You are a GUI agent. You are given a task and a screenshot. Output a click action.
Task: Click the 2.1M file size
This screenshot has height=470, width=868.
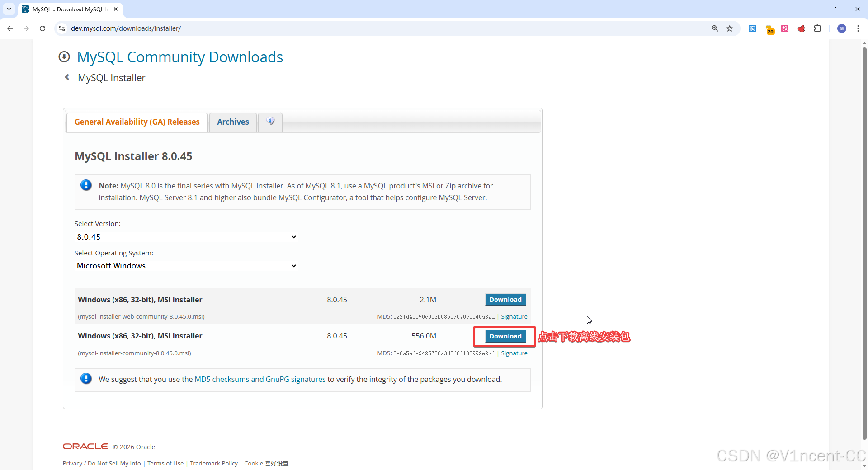[428, 300]
